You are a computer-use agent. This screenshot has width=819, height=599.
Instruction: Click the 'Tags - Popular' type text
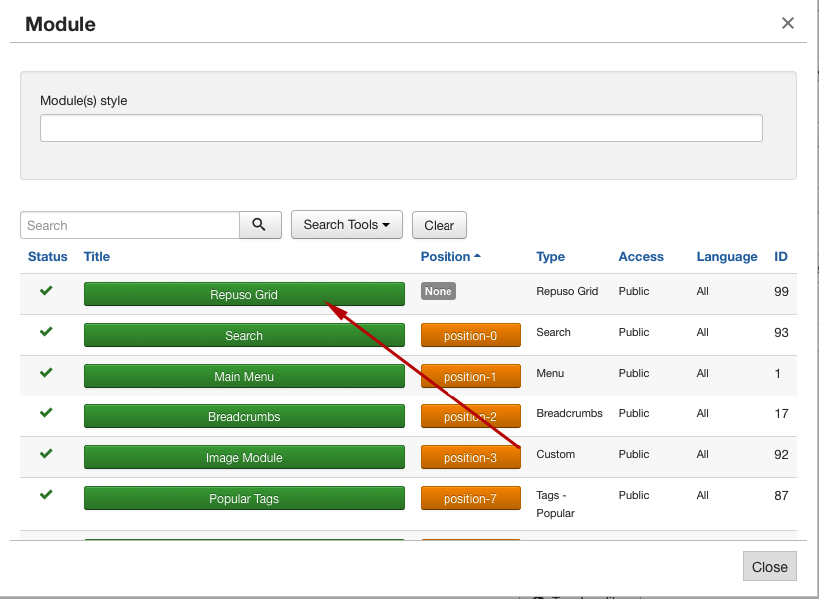pyautogui.click(x=555, y=504)
